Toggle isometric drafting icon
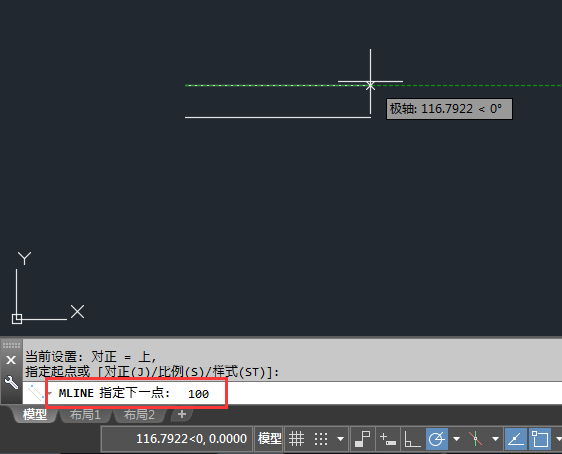Image resolution: width=562 pixels, height=454 pixels. [x=476, y=439]
